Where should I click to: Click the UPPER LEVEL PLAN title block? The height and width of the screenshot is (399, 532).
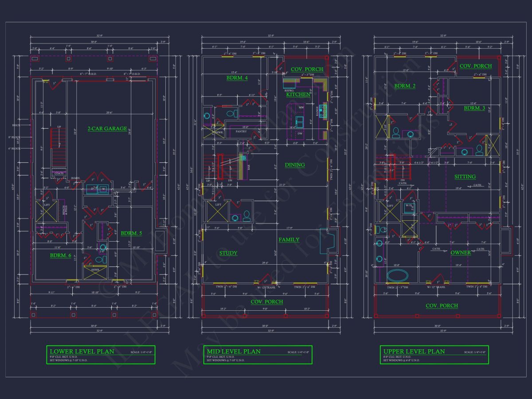click(x=434, y=355)
